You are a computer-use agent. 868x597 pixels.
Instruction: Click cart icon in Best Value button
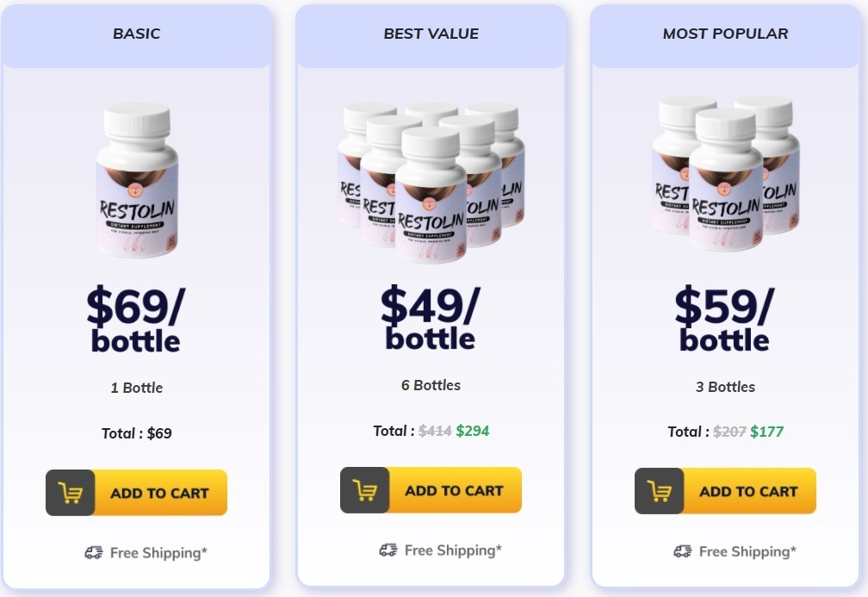click(x=365, y=491)
